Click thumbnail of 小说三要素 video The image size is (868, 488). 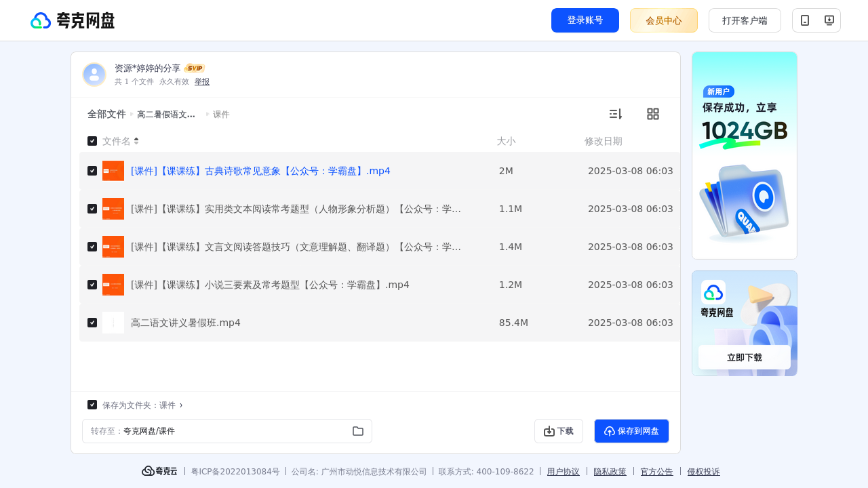coord(113,285)
